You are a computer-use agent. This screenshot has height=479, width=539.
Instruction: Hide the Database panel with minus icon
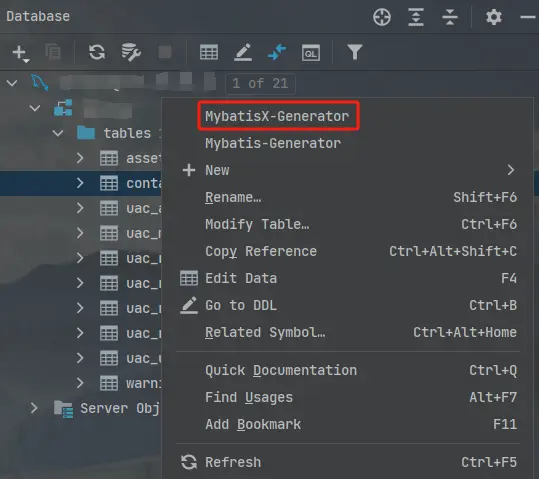click(x=528, y=17)
